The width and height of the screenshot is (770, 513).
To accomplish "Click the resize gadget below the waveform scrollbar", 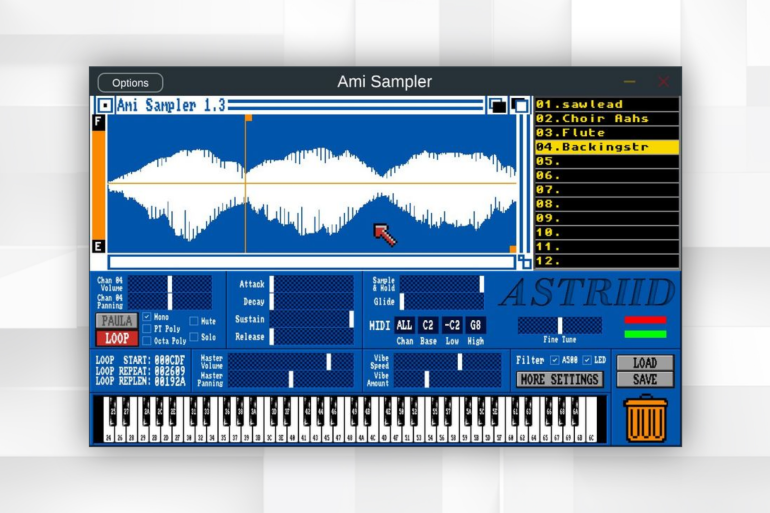I will coord(525,262).
